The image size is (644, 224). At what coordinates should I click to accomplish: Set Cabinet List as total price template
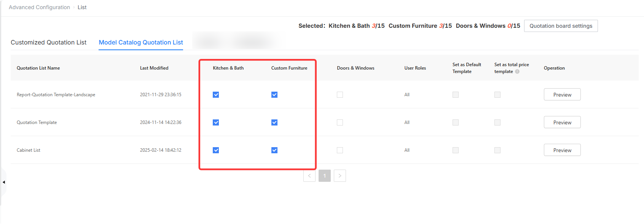(497, 150)
